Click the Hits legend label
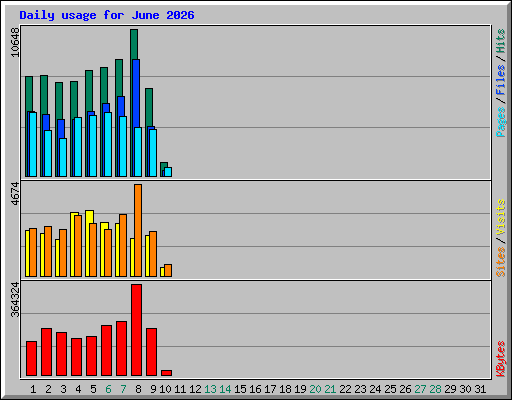The width and height of the screenshot is (512, 400). 500,41
